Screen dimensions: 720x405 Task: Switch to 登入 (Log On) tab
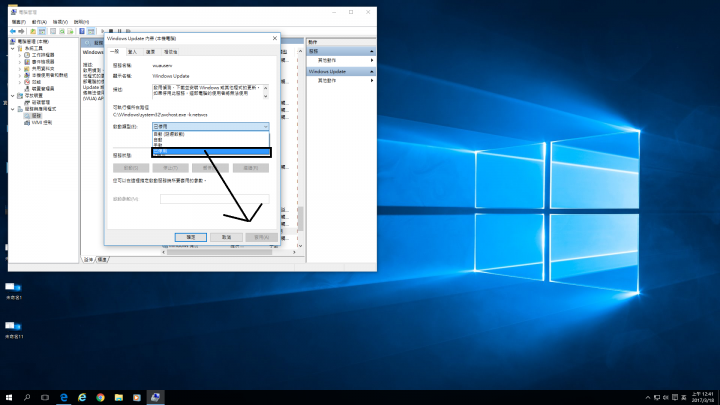tap(132, 52)
